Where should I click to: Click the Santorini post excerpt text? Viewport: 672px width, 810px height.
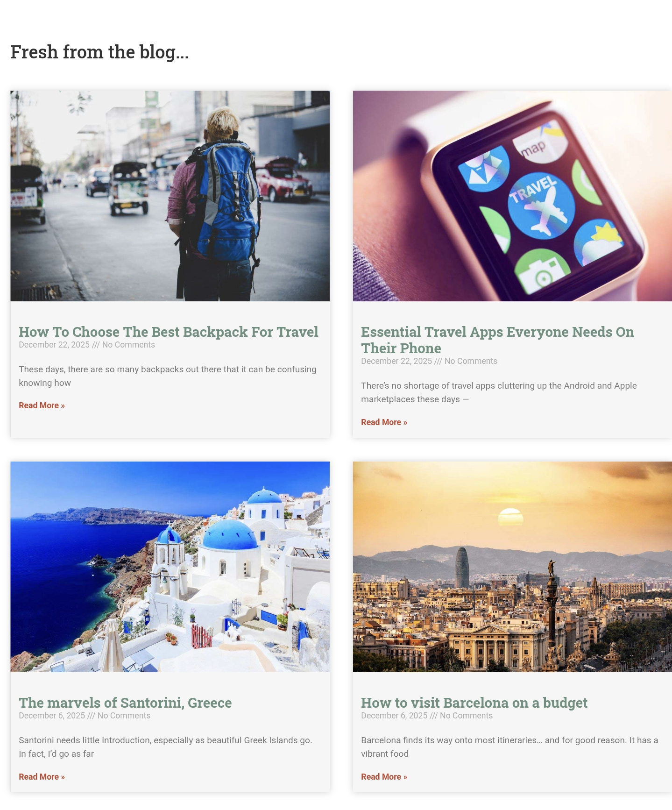click(x=165, y=747)
